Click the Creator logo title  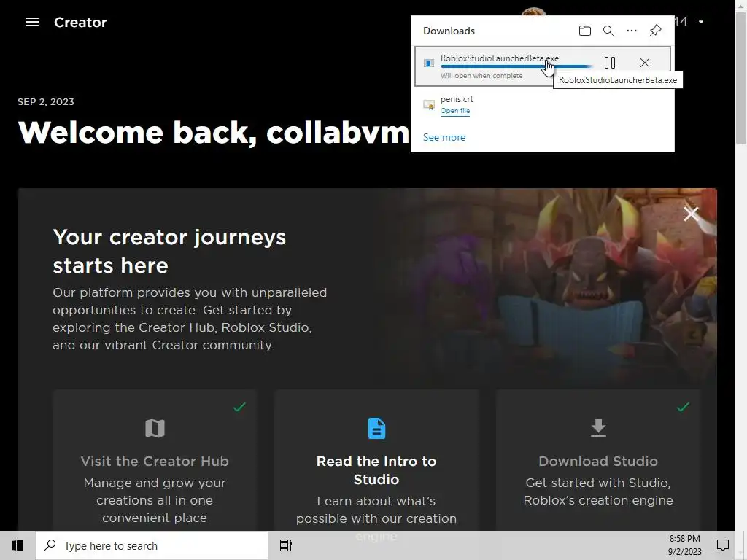coord(80,23)
